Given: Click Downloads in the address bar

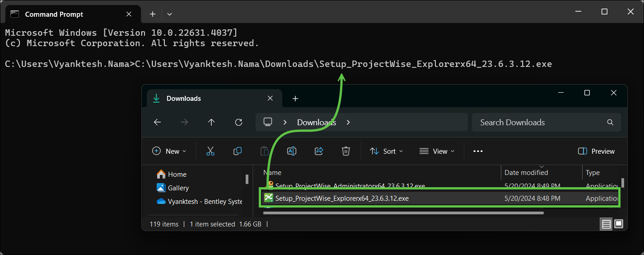Looking at the screenshot, I should coord(316,122).
